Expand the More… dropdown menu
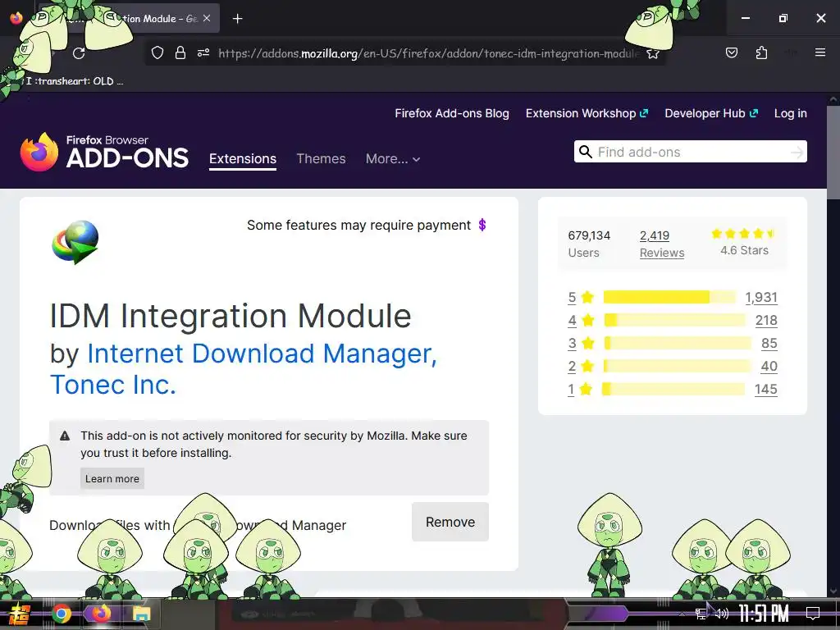 point(393,158)
